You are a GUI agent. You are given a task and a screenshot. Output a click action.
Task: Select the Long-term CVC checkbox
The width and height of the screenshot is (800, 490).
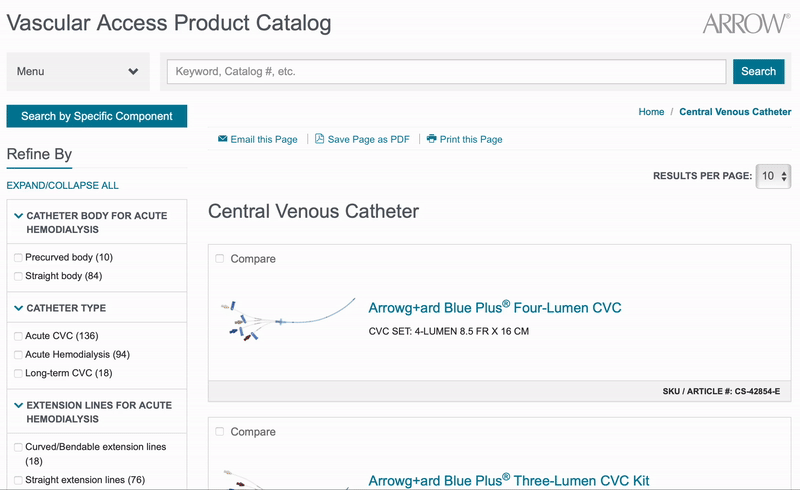click(x=18, y=373)
